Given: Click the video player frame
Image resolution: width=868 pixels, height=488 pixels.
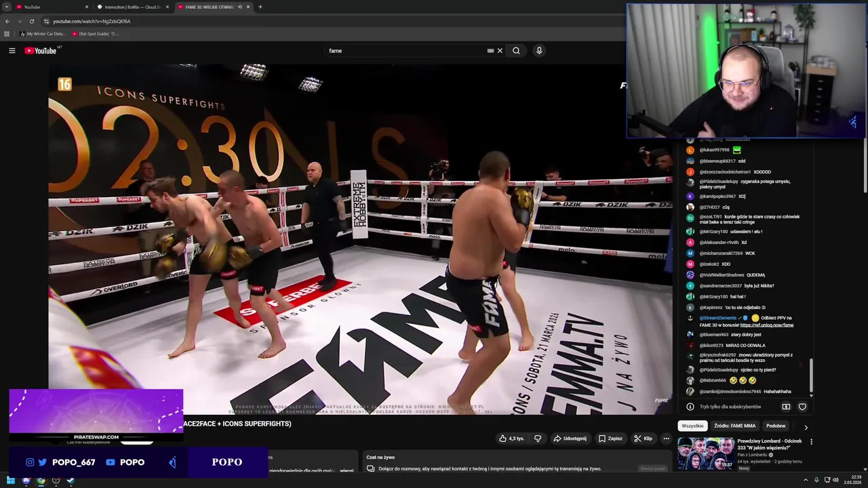Looking at the screenshot, I should point(360,239).
